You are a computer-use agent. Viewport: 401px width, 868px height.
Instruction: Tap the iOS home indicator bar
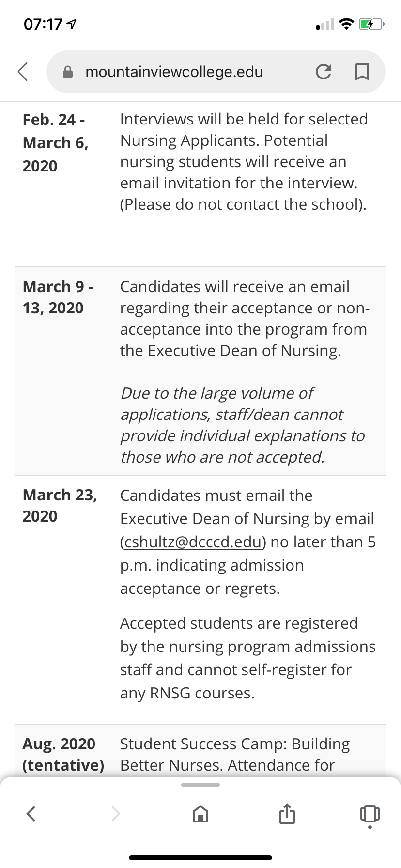(x=200, y=857)
